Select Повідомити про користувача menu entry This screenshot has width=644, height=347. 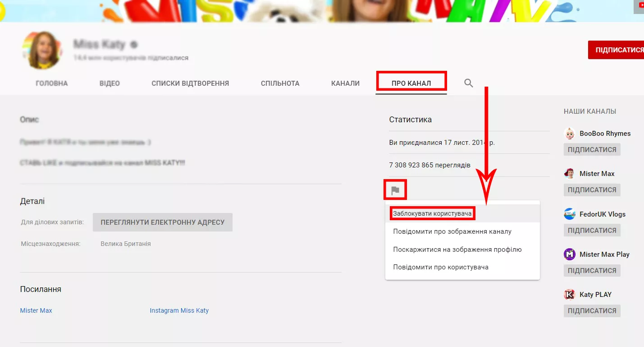pyautogui.click(x=462, y=267)
